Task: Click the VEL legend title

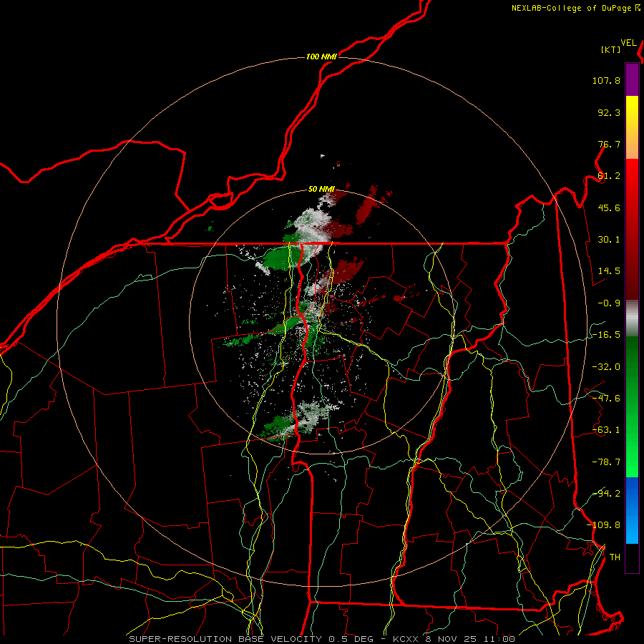Action: pos(629,43)
